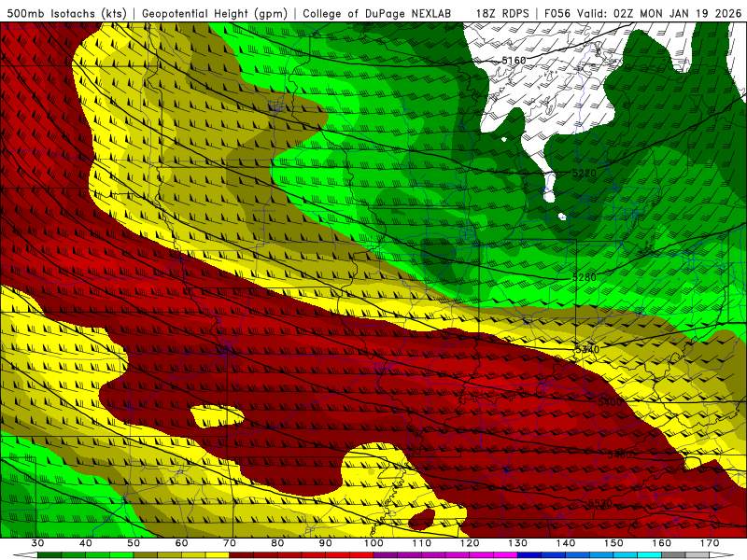The image size is (747, 560).
Task: Click the 'F056' forecast hour text
Action: (x=557, y=13)
